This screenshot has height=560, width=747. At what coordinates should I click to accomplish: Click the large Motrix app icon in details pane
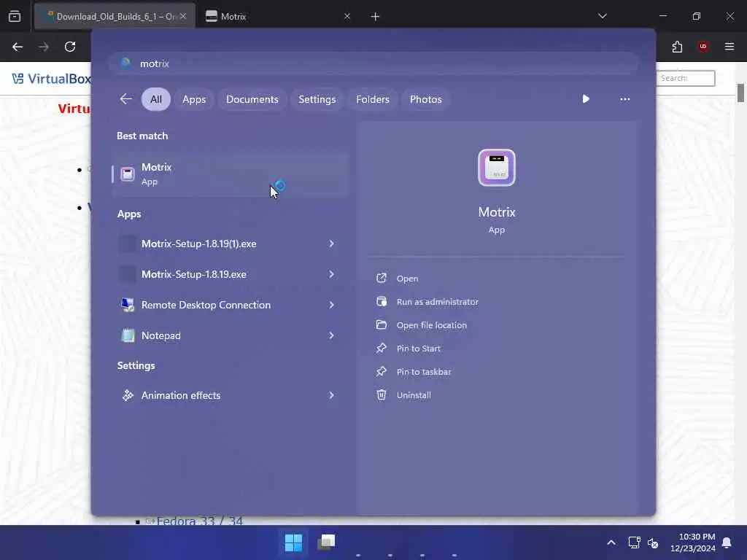tap(496, 168)
